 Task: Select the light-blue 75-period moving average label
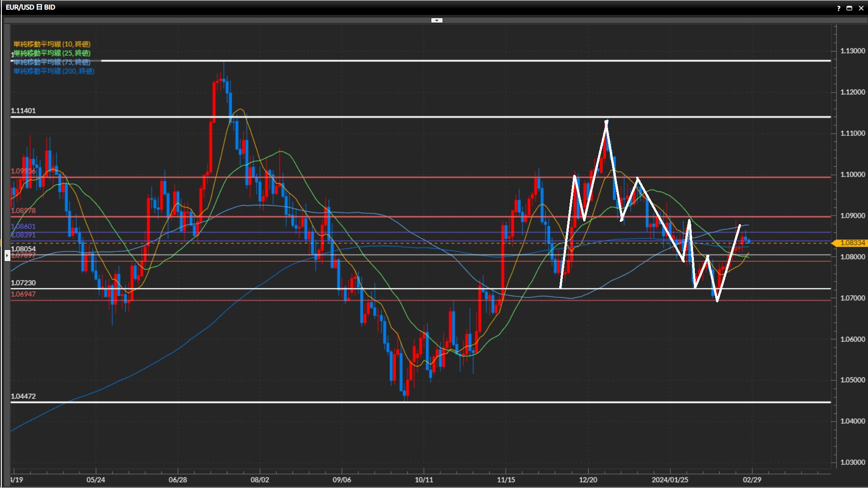tap(52, 62)
